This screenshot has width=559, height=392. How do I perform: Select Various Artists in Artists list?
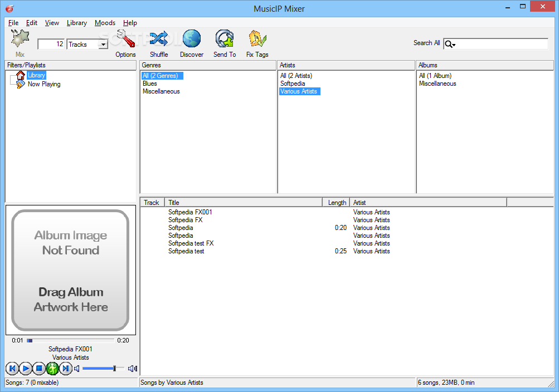[x=300, y=91]
